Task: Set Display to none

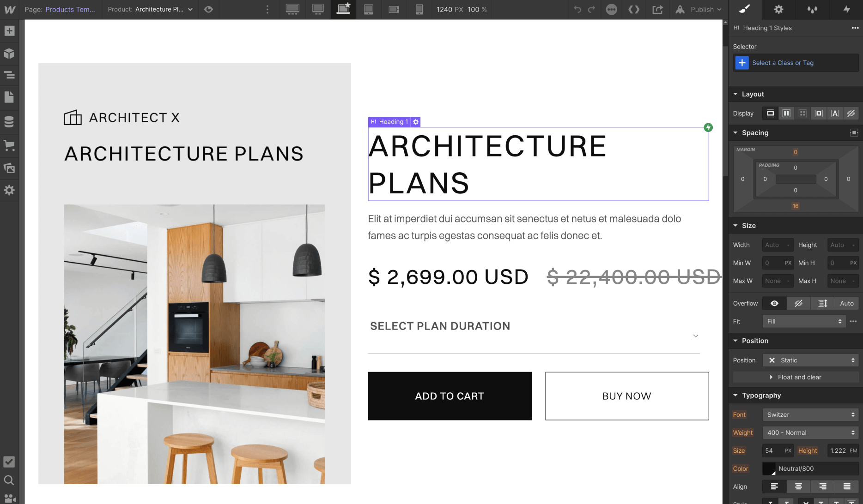Action: 851,113
